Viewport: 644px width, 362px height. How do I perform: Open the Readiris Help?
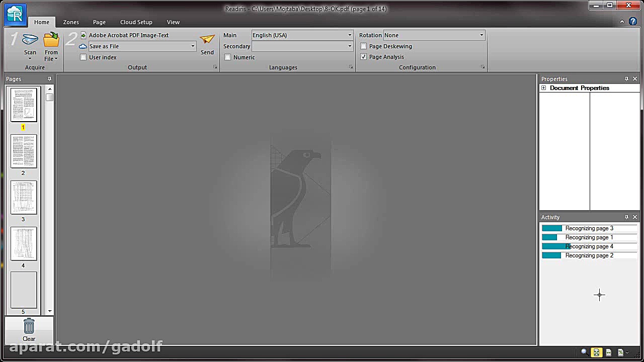(x=633, y=22)
